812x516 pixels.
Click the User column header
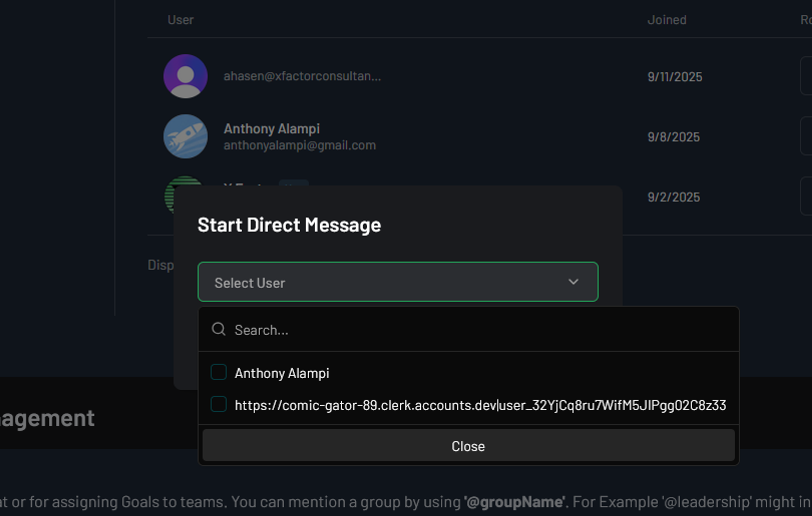(x=180, y=20)
